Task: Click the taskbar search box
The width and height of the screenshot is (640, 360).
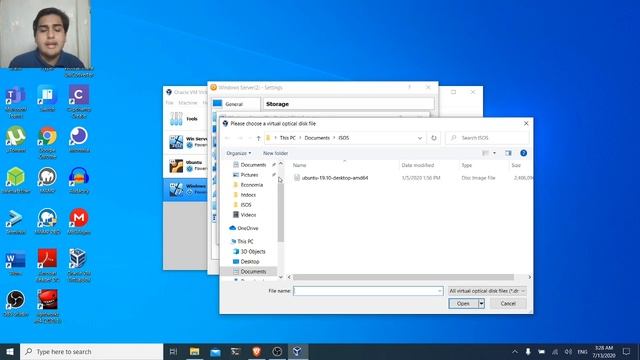Action: (91, 351)
